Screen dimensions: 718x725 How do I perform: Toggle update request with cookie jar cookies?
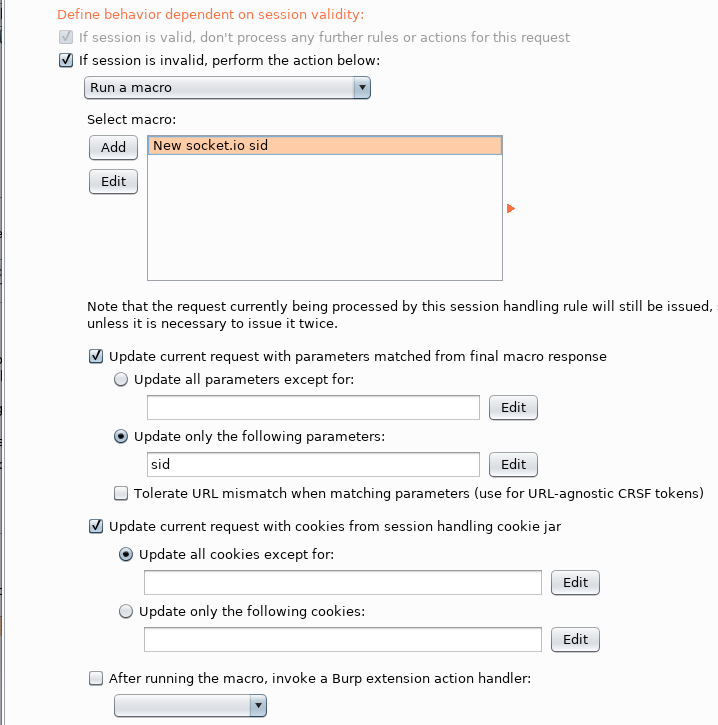pyautogui.click(x=96, y=526)
